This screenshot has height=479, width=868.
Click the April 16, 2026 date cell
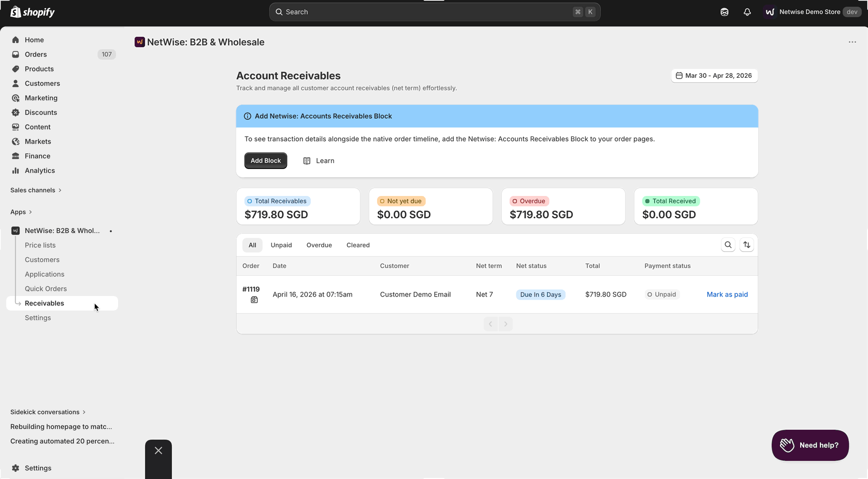point(313,294)
